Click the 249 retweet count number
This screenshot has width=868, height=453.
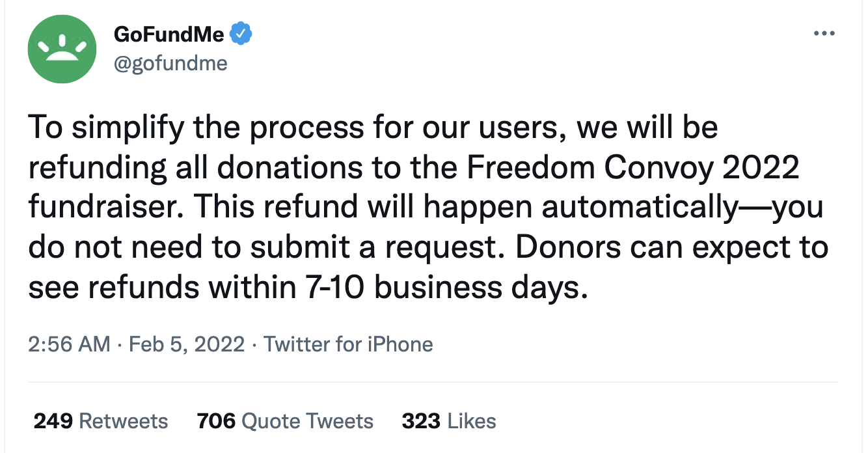[x=53, y=421]
